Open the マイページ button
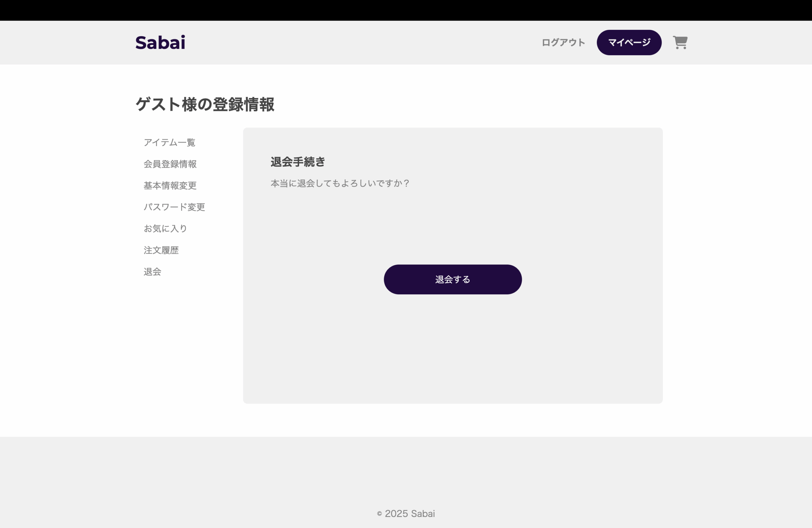Screen dimensions: 812x528 (629, 42)
